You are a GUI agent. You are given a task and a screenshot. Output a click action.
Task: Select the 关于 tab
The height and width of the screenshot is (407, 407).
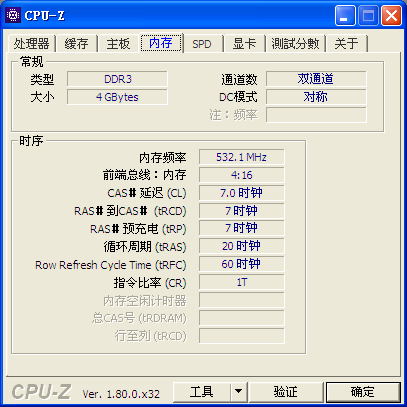[347, 43]
